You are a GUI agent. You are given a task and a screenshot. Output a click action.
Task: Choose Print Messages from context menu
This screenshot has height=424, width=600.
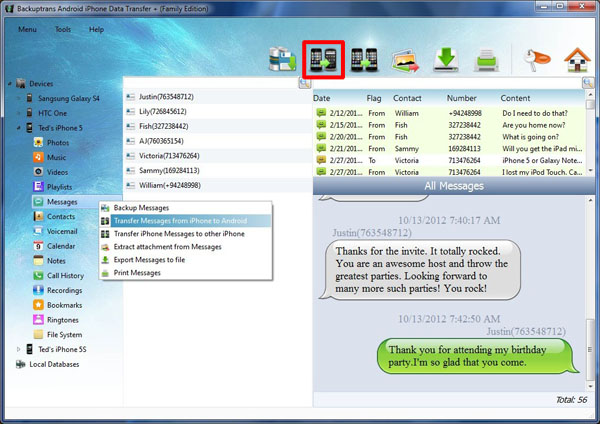pos(186,273)
